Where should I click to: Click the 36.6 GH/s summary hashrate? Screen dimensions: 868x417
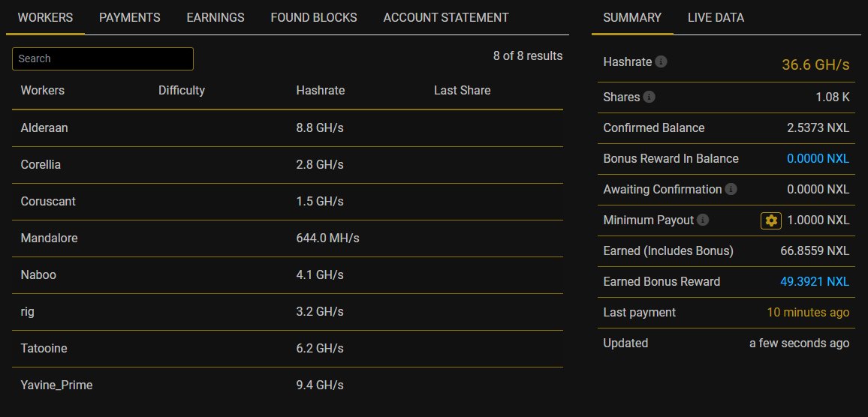coord(815,64)
